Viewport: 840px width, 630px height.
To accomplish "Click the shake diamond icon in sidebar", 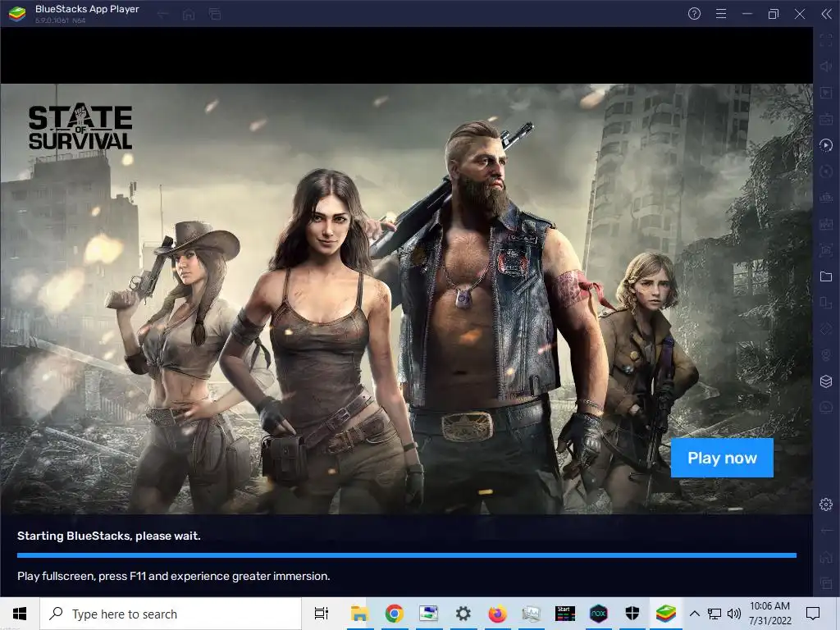I will [x=825, y=329].
